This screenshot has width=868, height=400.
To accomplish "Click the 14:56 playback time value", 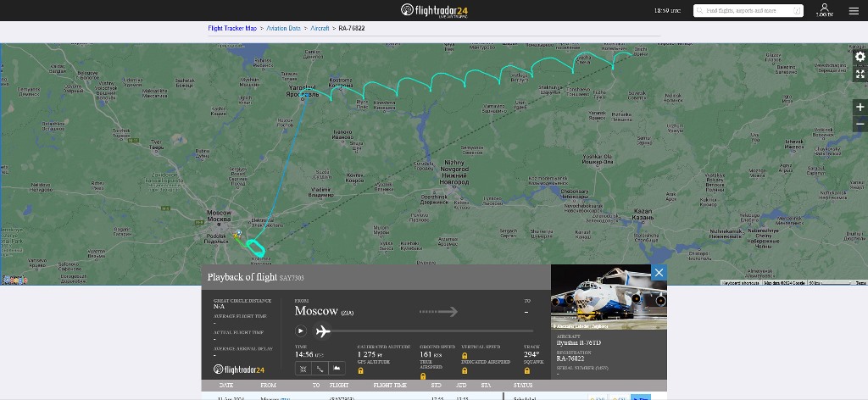I will [x=304, y=354].
